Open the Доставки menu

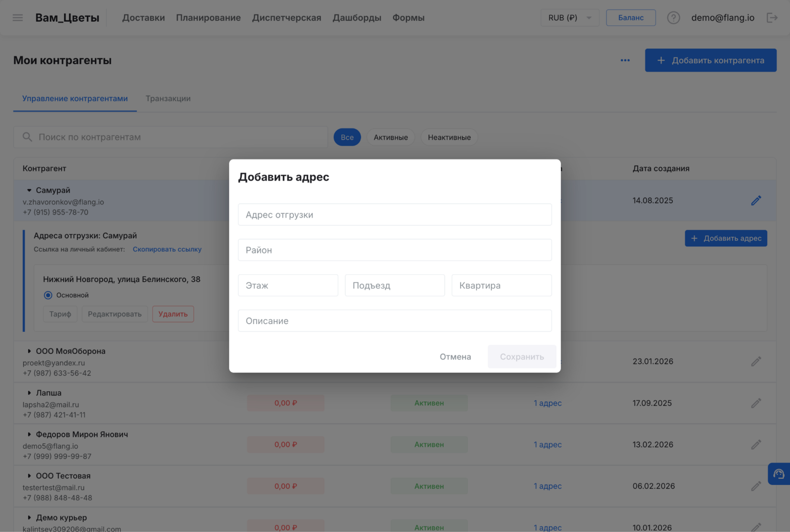pos(143,17)
